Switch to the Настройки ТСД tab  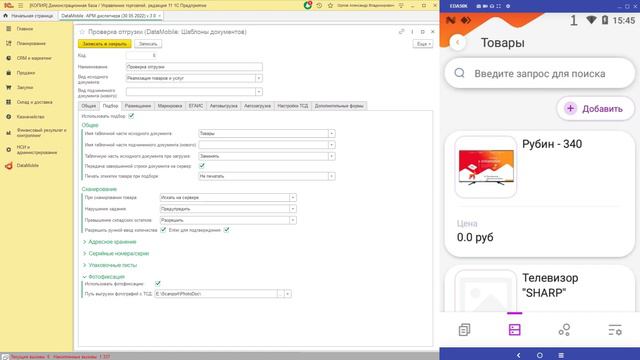[x=293, y=106]
